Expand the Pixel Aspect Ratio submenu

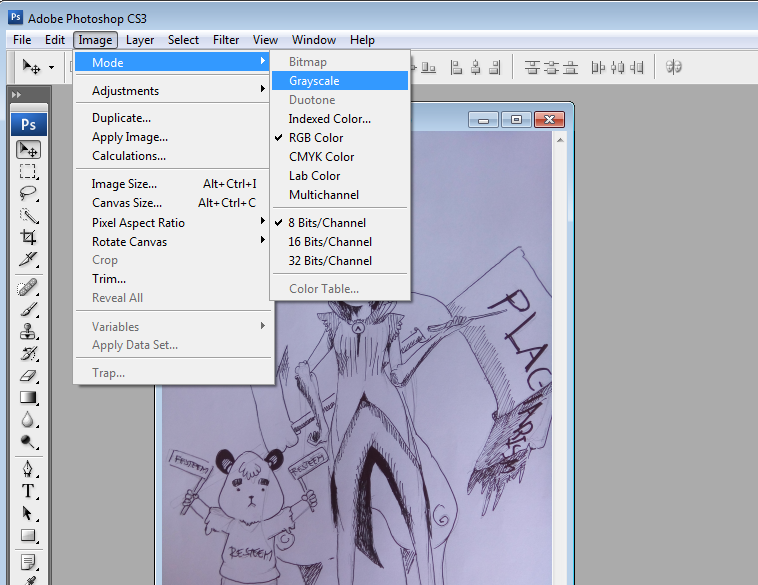[172, 223]
